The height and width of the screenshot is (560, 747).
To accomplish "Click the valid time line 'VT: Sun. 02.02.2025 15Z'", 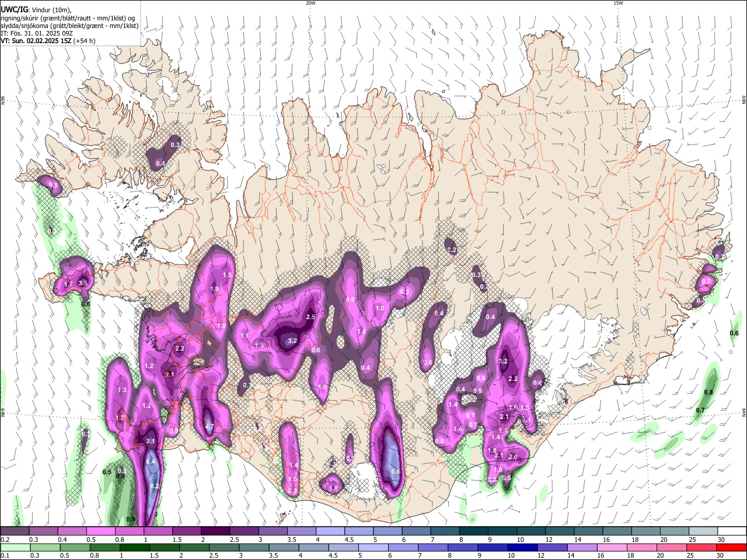I will 35,41.
